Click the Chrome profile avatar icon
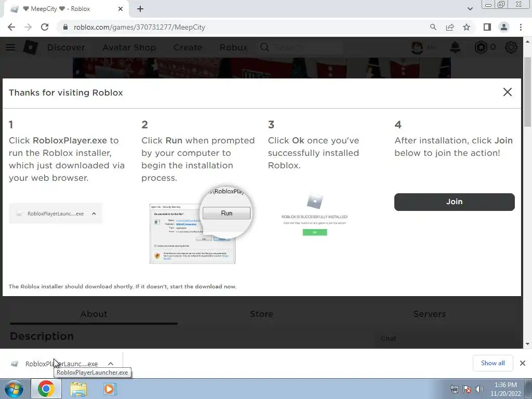 click(x=504, y=27)
